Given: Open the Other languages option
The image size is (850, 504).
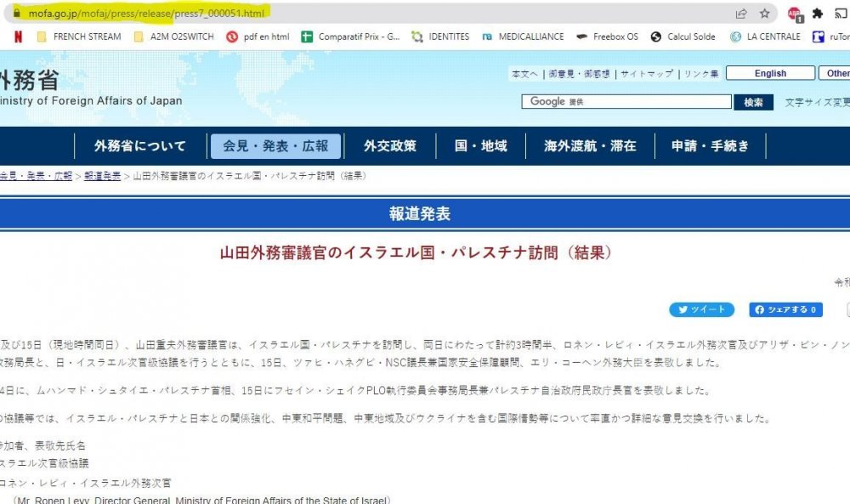Looking at the screenshot, I should [836, 73].
